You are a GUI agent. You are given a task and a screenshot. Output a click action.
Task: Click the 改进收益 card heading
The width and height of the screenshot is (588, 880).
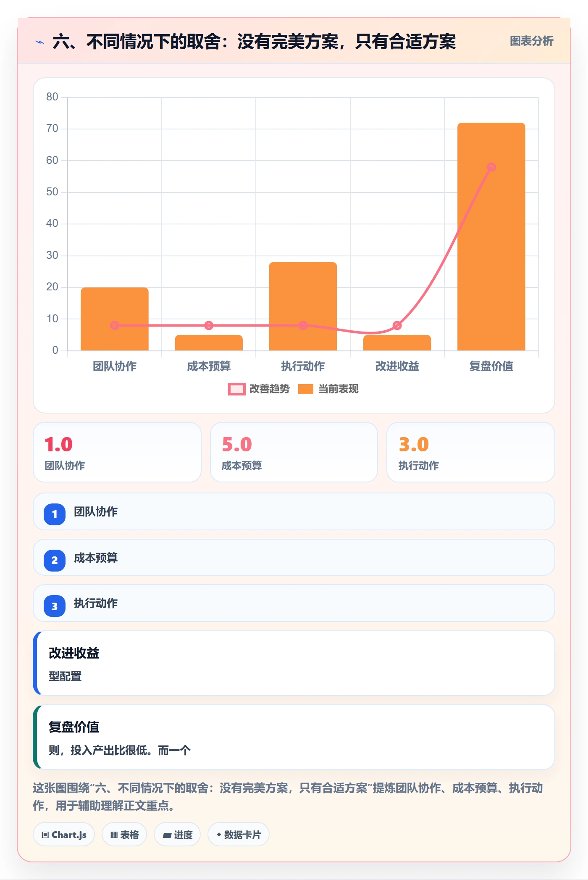pos(74,653)
